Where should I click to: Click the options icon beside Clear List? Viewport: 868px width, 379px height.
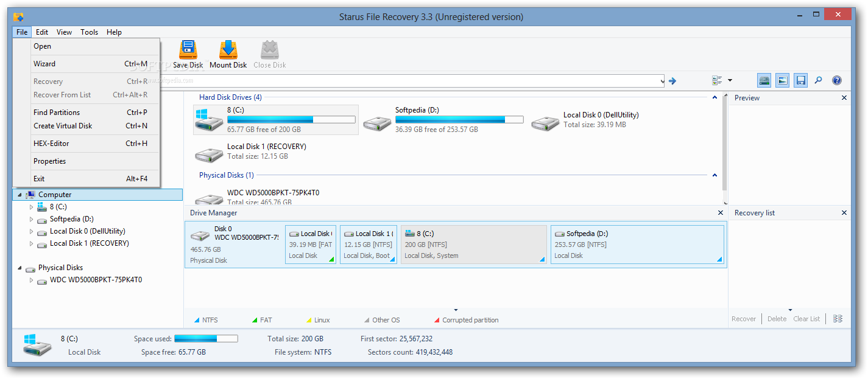pyautogui.click(x=838, y=319)
